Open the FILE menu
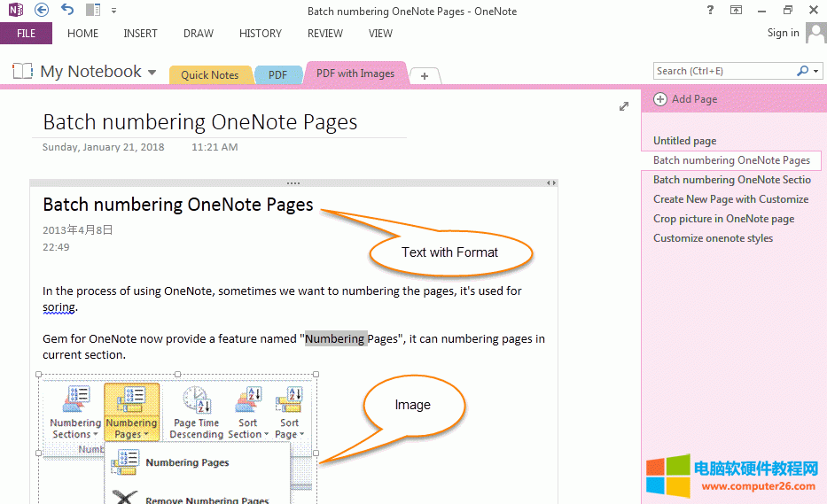The image size is (827, 504). (x=26, y=34)
